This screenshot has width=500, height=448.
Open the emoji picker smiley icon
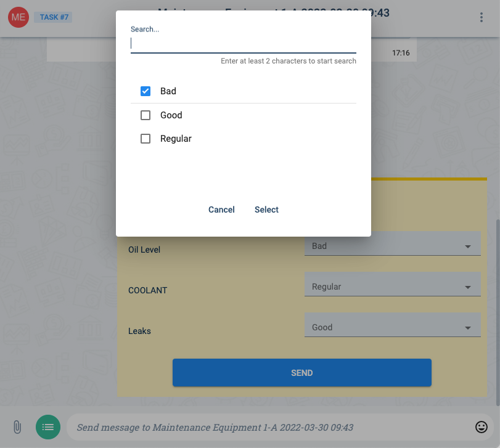coord(481,427)
